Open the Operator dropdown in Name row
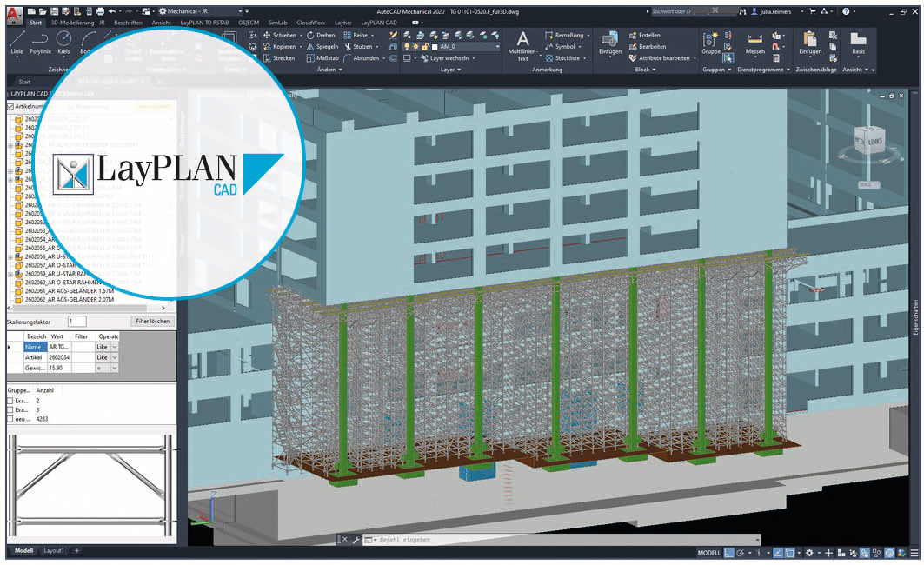This screenshot has height=565, width=924. click(x=114, y=346)
